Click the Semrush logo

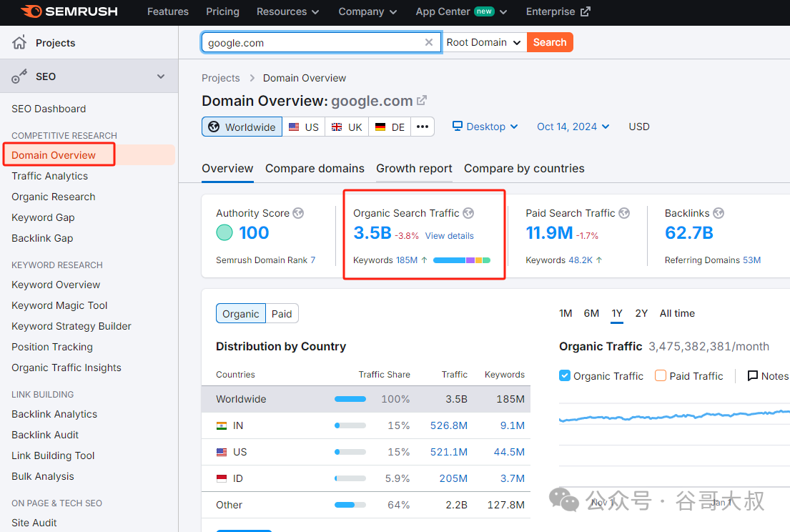tap(69, 11)
